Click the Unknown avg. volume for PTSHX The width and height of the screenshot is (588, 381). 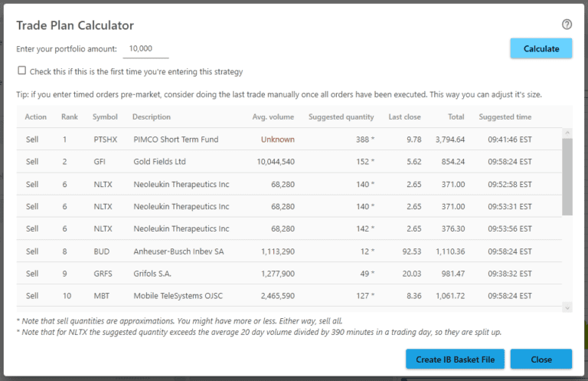click(x=277, y=140)
